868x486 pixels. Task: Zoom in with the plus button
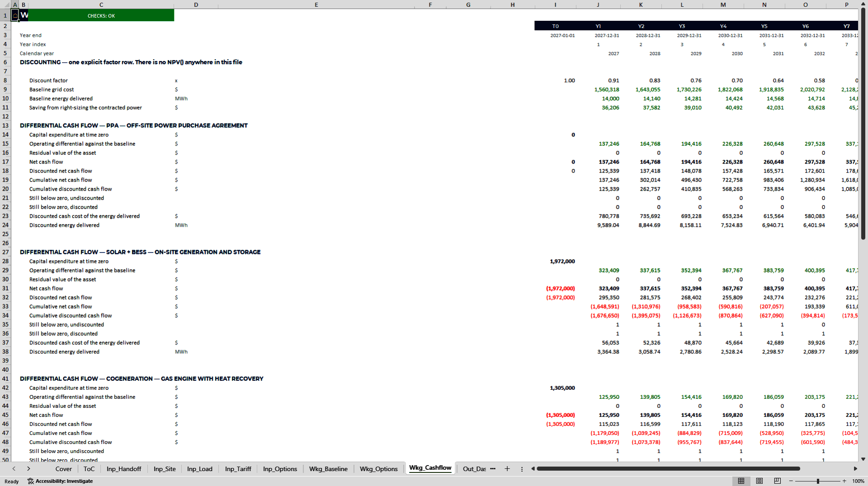point(844,481)
